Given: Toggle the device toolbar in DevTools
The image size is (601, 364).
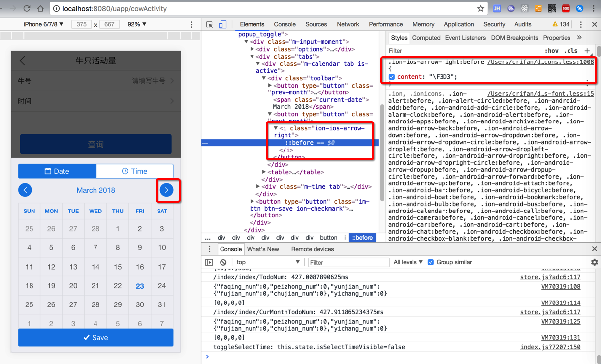Looking at the screenshot, I should click(x=222, y=24).
